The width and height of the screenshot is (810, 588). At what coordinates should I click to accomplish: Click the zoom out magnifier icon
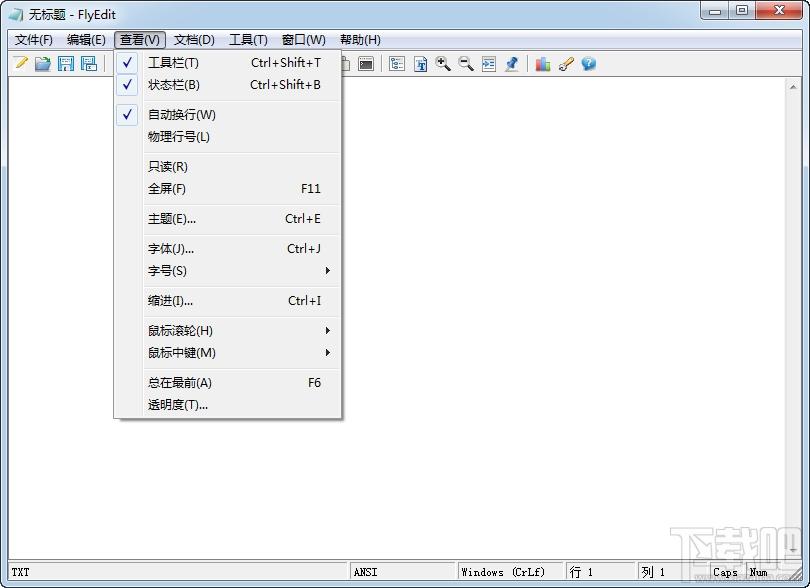click(x=466, y=64)
